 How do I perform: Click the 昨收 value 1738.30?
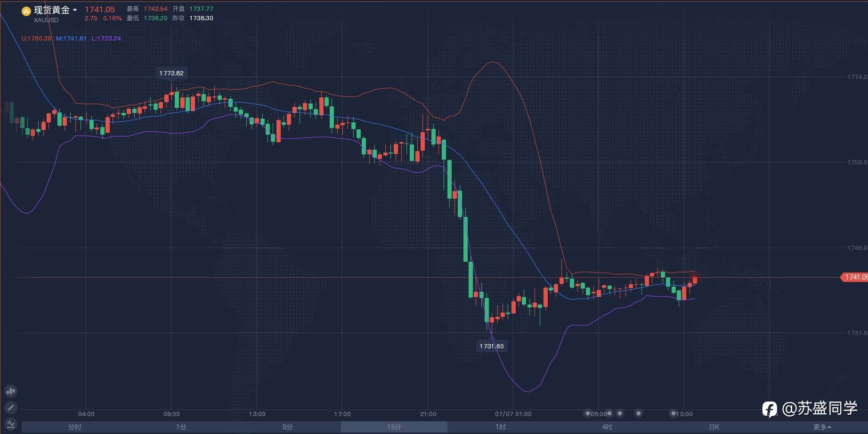click(x=201, y=18)
